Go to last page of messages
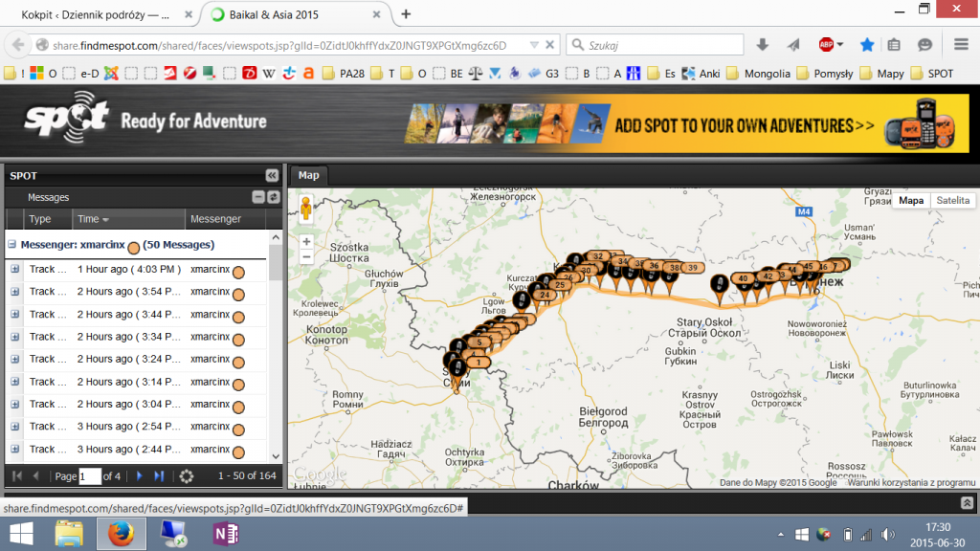Viewport: 980px width, 551px height. click(x=159, y=476)
